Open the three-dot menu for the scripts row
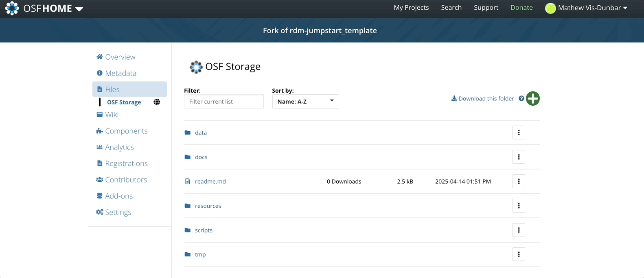The width and height of the screenshot is (644, 278). coord(519,230)
